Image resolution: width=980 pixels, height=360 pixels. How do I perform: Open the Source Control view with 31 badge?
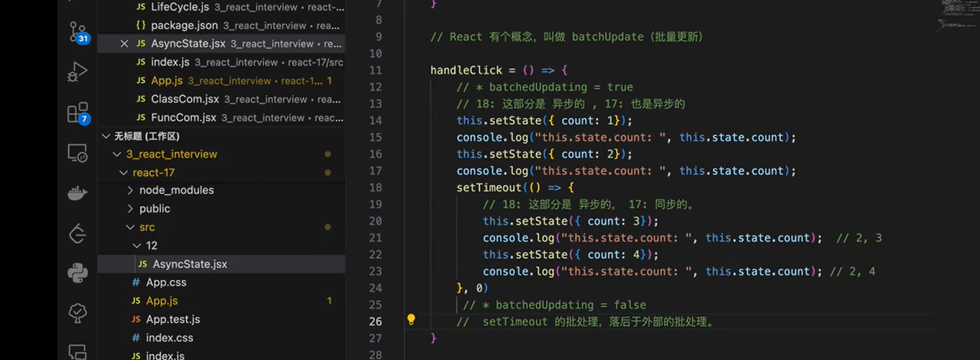pos(78,32)
